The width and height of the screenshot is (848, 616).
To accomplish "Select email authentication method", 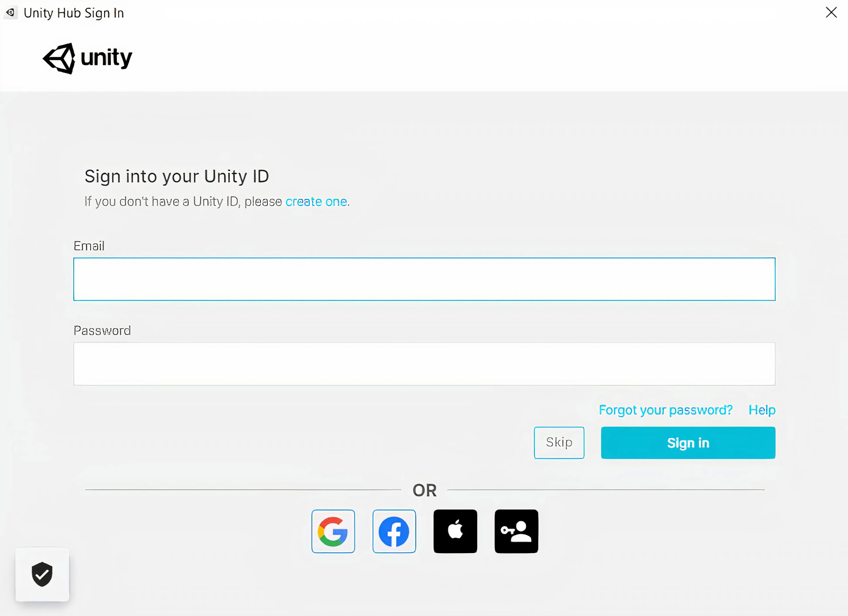I will [424, 278].
